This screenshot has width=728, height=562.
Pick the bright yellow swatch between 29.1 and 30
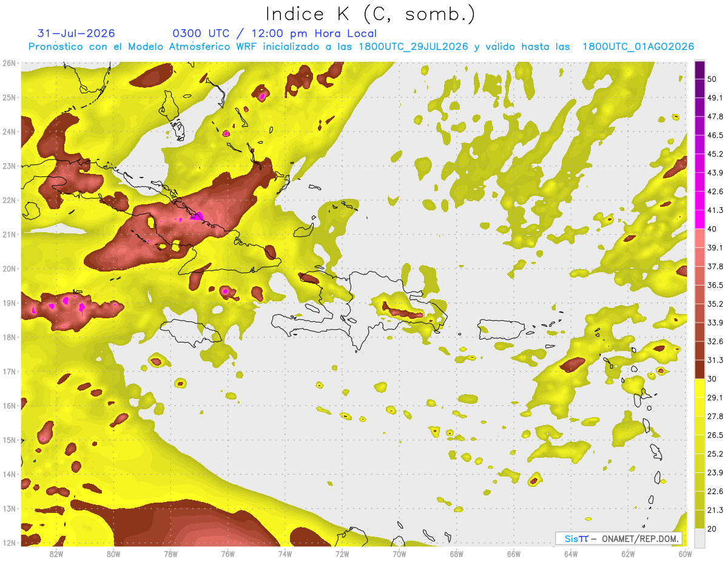pyautogui.click(x=699, y=389)
